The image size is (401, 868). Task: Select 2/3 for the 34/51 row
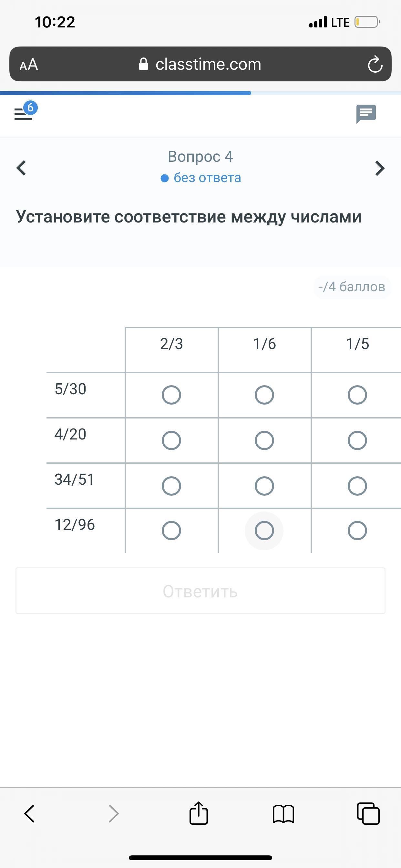(171, 486)
